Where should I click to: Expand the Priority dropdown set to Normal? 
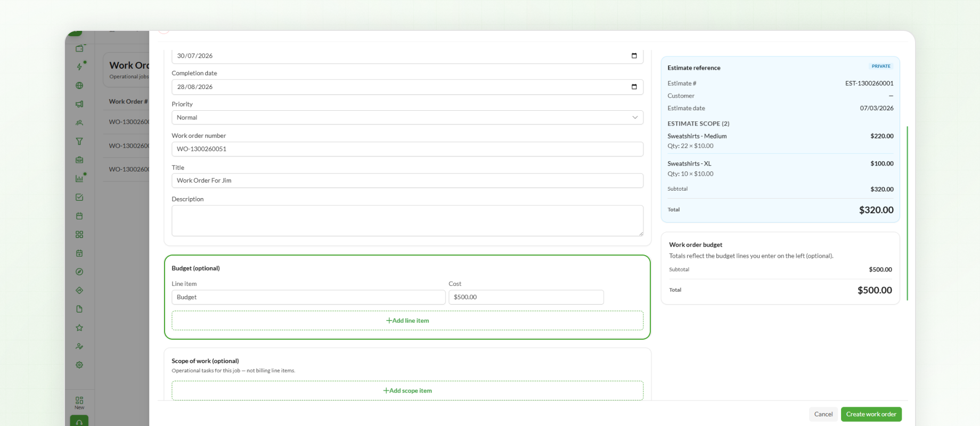coord(407,118)
